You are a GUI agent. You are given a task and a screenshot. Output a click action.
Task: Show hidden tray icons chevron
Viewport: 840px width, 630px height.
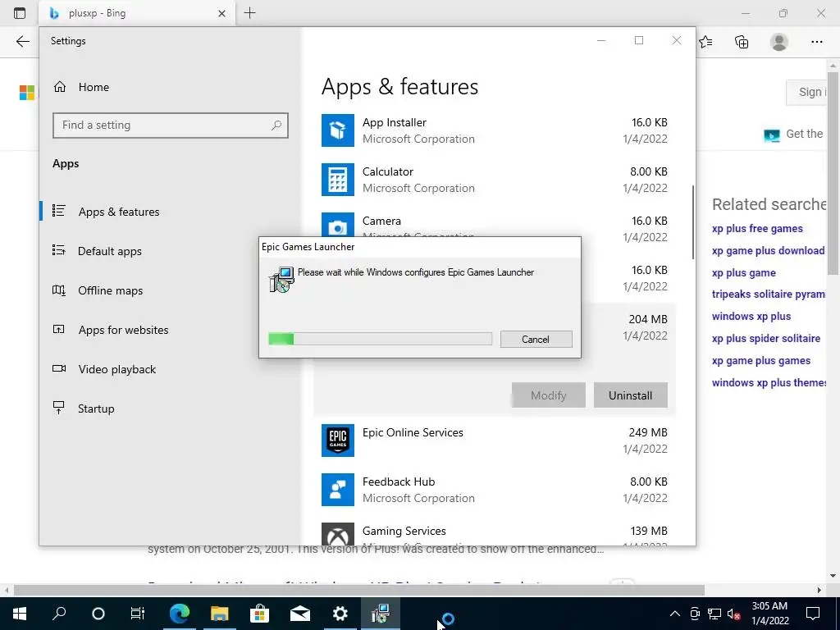coord(675,614)
